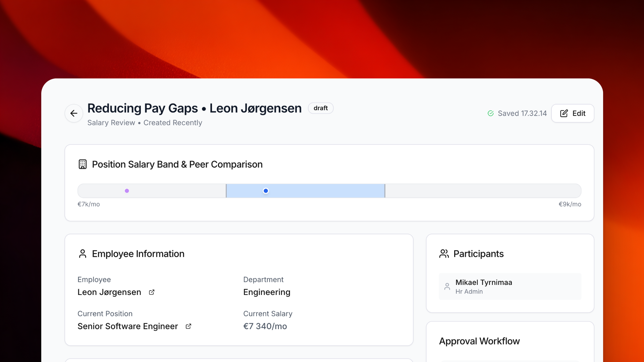Click the blue dot on the salary band

266,191
